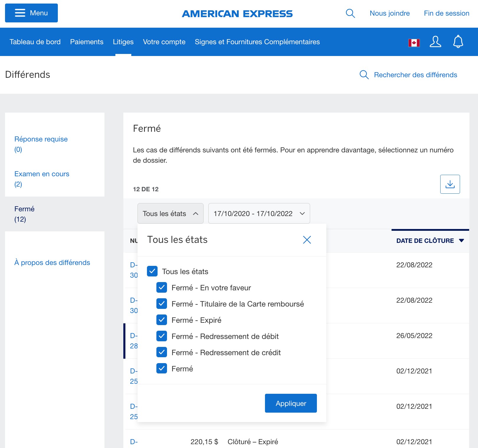This screenshot has height=448, width=478.
Task: Uncheck Fermé - En votre faveur
Action: point(162,288)
